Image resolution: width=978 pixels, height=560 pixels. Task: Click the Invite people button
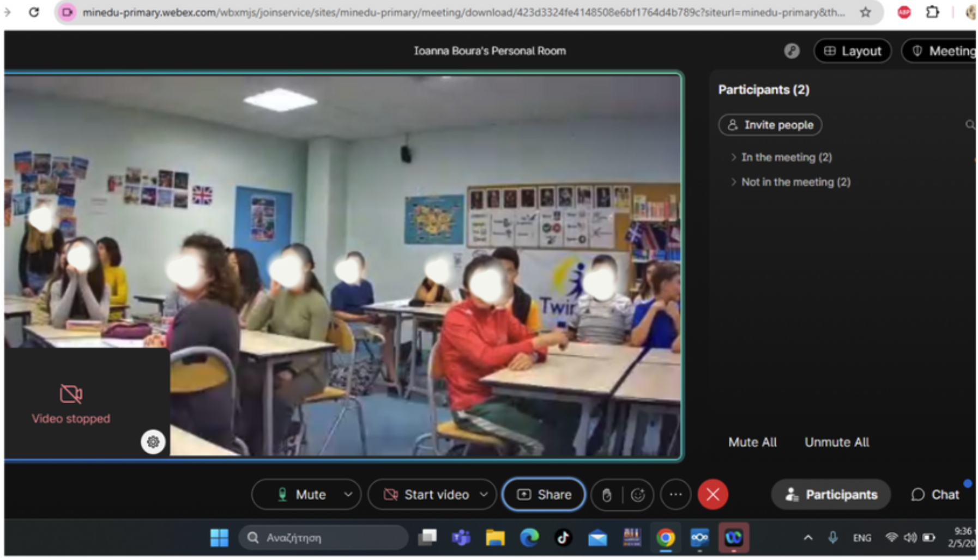coord(770,125)
